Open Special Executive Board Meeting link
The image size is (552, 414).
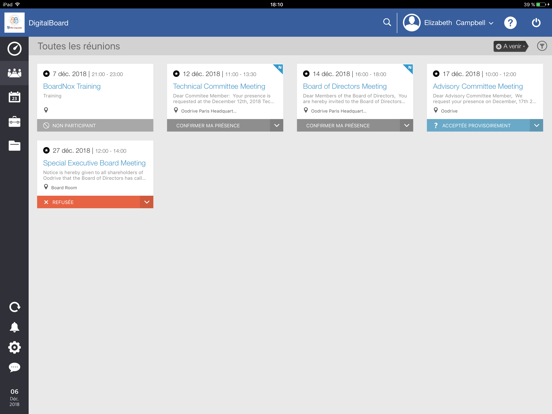pos(94,163)
